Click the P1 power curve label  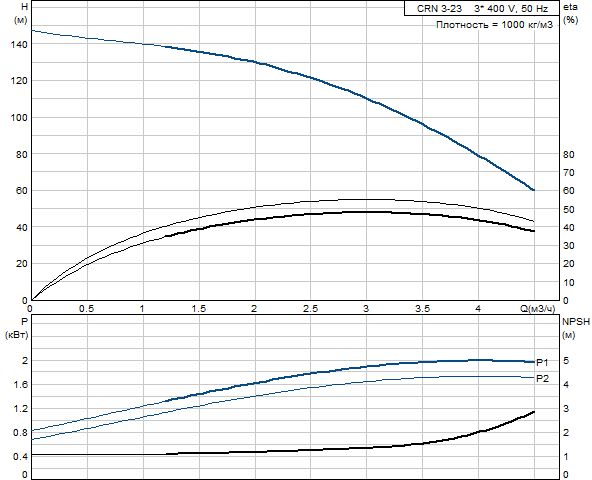click(x=543, y=363)
